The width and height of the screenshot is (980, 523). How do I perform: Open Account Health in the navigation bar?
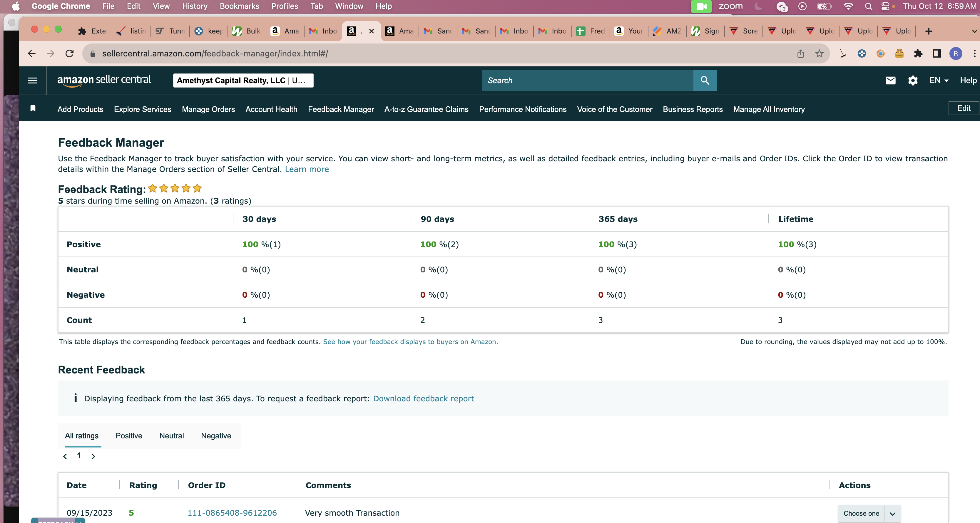pyautogui.click(x=271, y=109)
